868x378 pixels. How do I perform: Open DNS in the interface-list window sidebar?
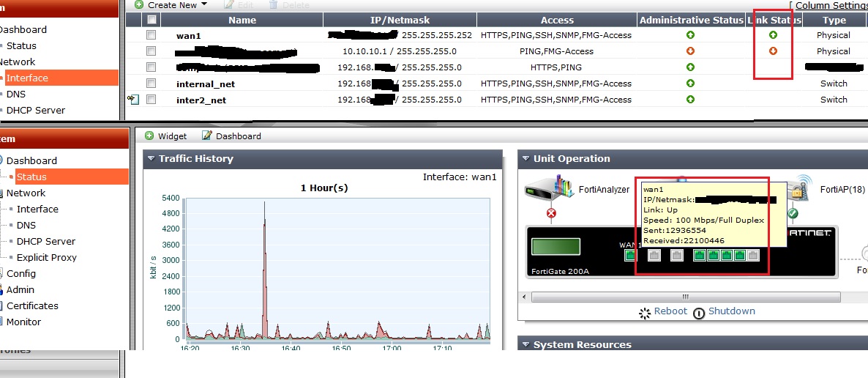click(15, 94)
